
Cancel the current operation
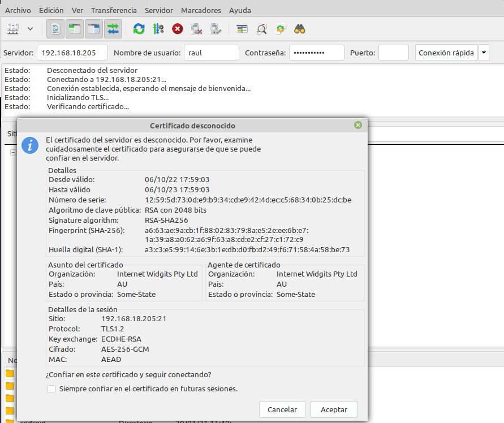click(x=177, y=28)
